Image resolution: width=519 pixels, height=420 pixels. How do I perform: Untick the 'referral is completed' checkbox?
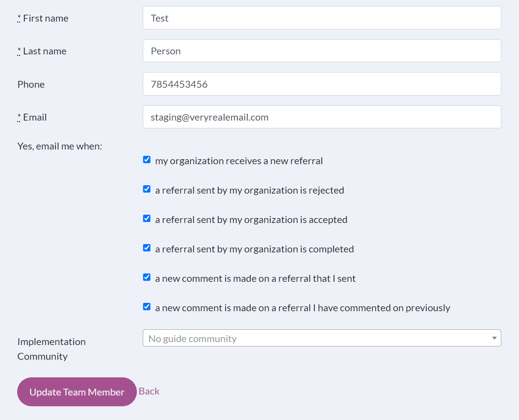pyautogui.click(x=147, y=248)
